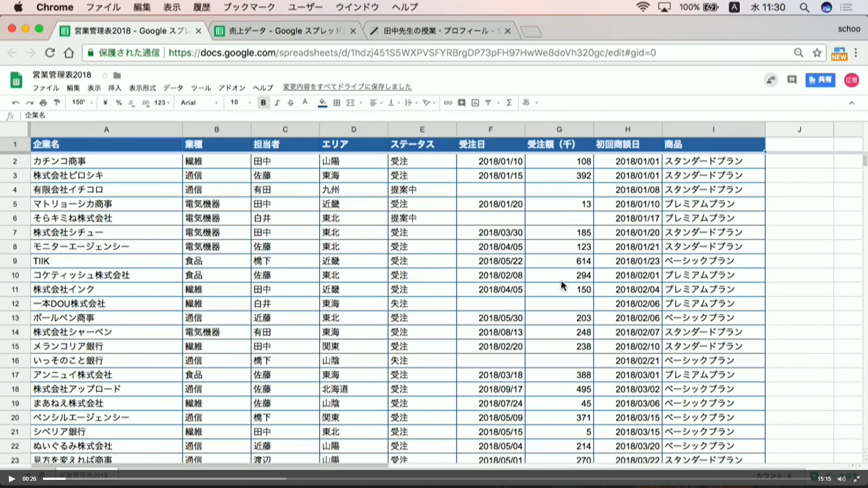The image size is (868, 488).
Task: Toggle the formula bar collapse arrow
Action: 852,103
